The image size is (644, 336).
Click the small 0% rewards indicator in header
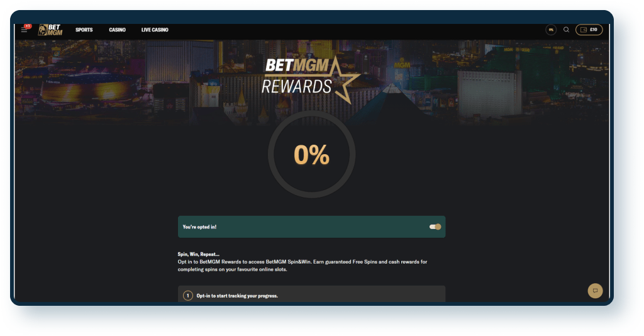551,30
